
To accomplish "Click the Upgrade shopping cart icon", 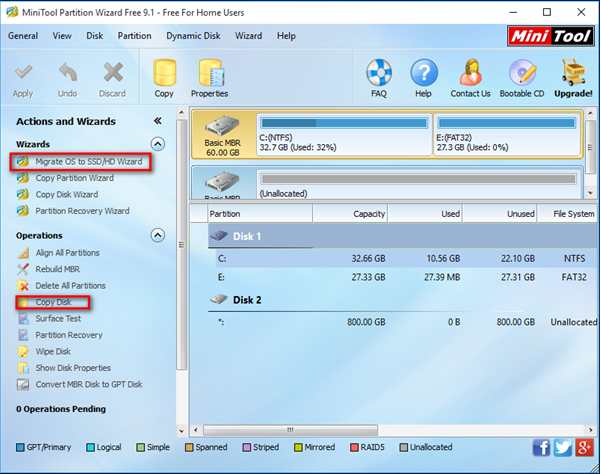I will 573,72.
